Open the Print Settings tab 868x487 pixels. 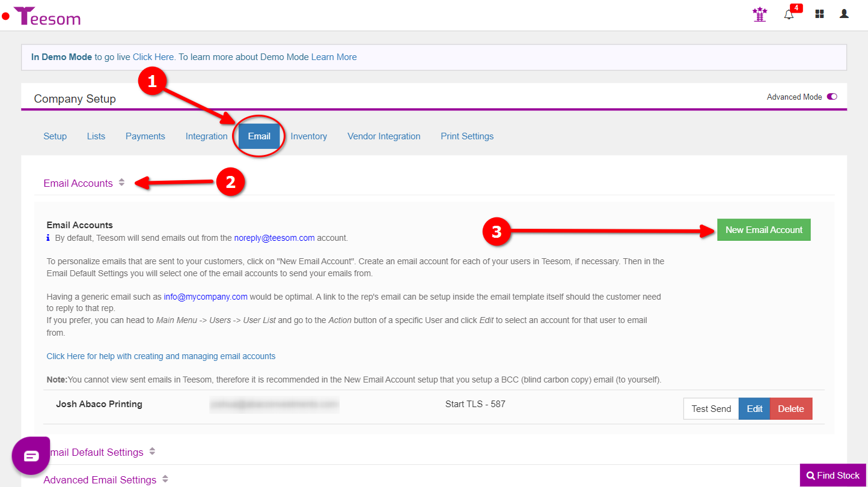[x=467, y=136]
